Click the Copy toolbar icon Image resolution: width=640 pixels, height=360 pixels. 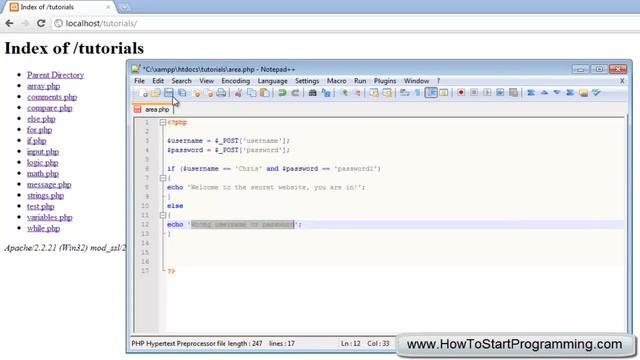(251, 93)
